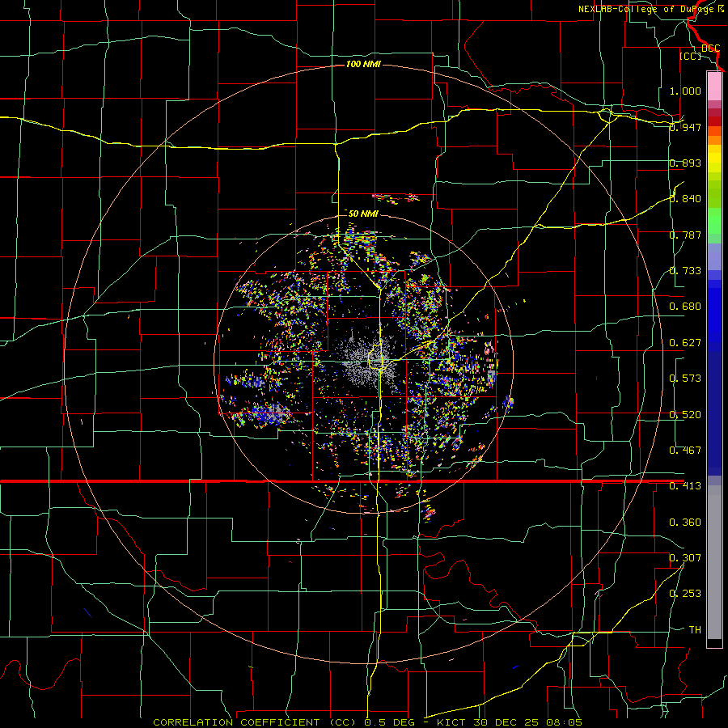The height and width of the screenshot is (728, 728).
Task: Select the bright green segment of color bar
Action: point(714,221)
